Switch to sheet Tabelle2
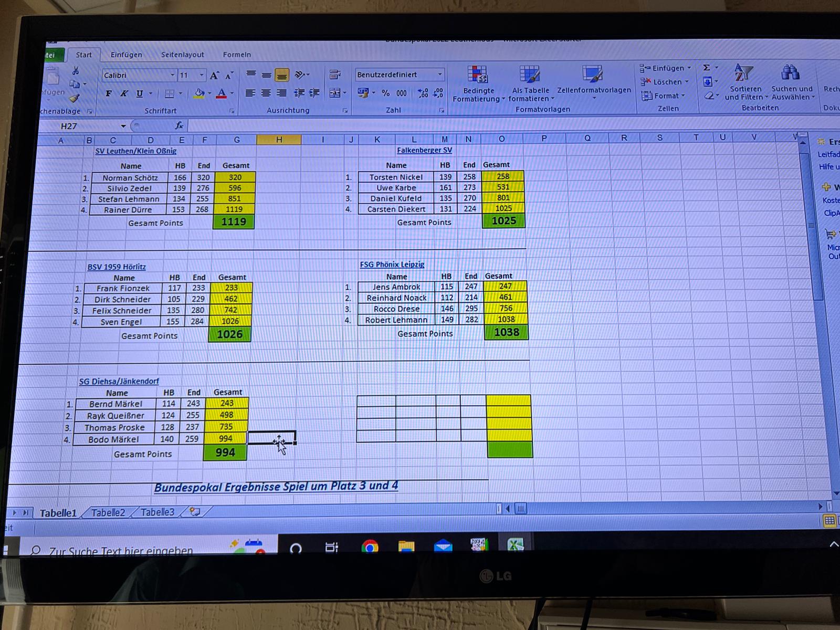The image size is (840, 630). point(108,512)
